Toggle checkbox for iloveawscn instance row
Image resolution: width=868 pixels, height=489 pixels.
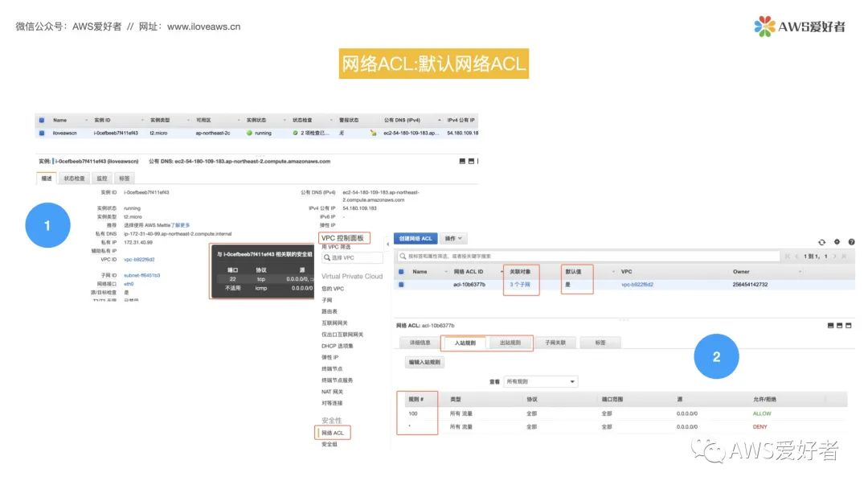(42, 133)
